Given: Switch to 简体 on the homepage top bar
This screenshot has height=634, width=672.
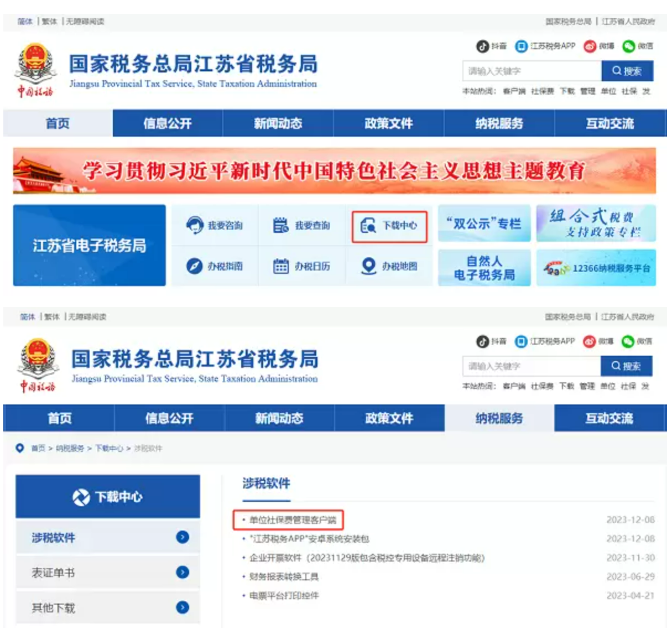Looking at the screenshot, I should (25, 22).
